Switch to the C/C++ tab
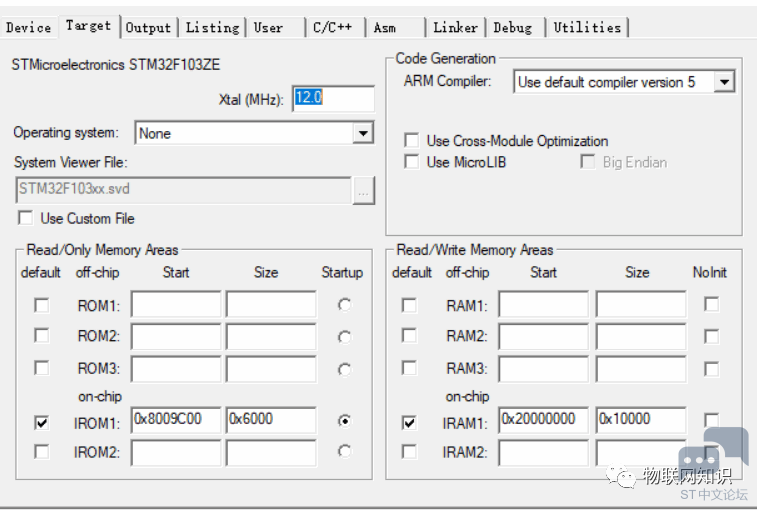Image resolution: width=757 pixels, height=510 pixels. pyautogui.click(x=335, y=28)
